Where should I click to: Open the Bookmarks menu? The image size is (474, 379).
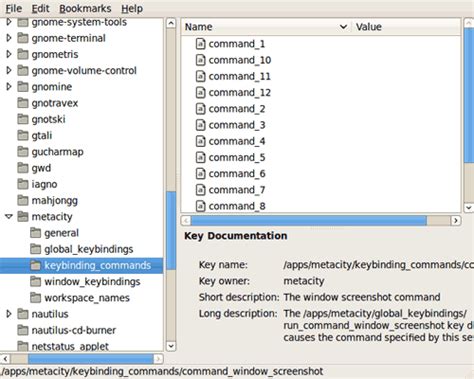click(85, 8)
